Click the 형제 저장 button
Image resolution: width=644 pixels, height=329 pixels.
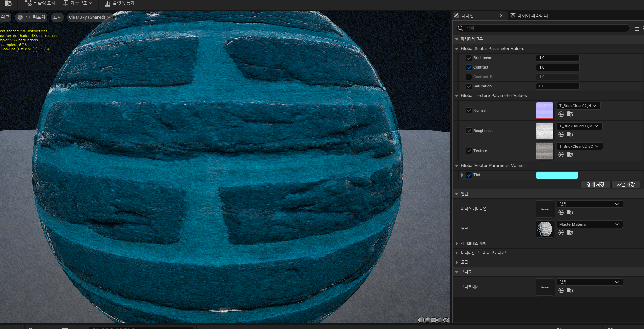tap(595, 185)
